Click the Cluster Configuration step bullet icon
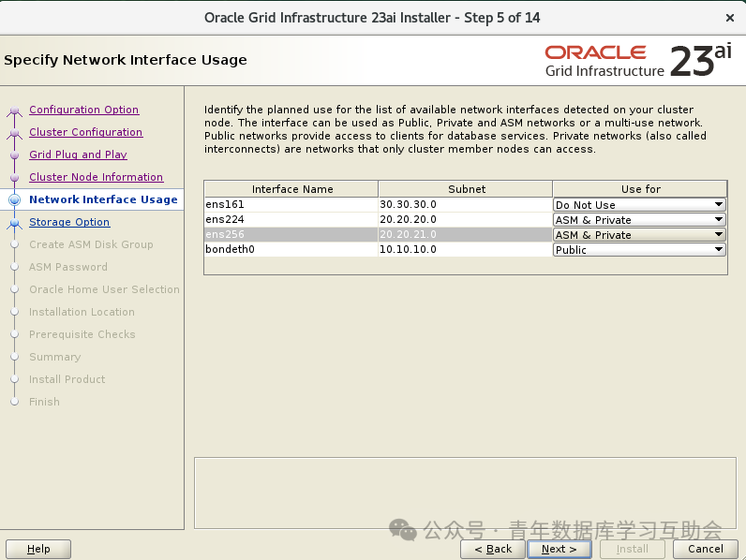 click(x=15, y=134)
